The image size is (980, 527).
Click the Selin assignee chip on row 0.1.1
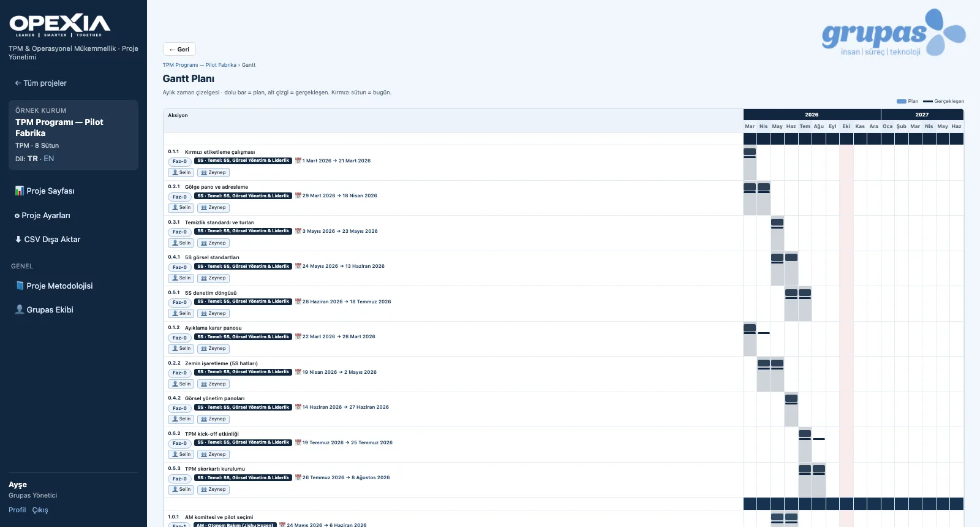click(181, 172)
